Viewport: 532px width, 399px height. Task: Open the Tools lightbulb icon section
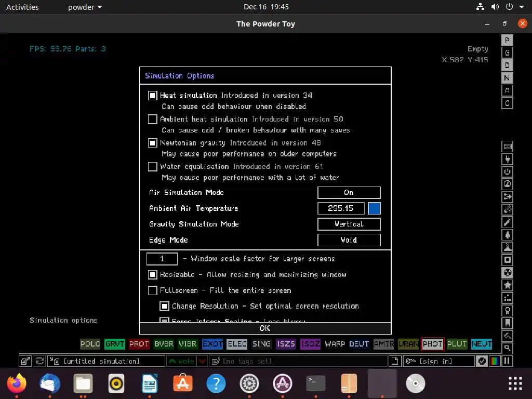click(507, 310)
